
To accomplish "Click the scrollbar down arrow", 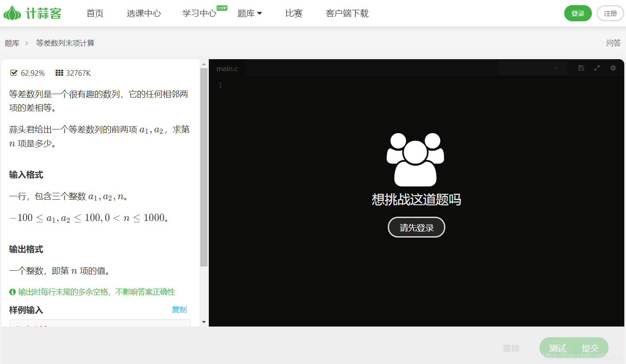I will (204, 322).
